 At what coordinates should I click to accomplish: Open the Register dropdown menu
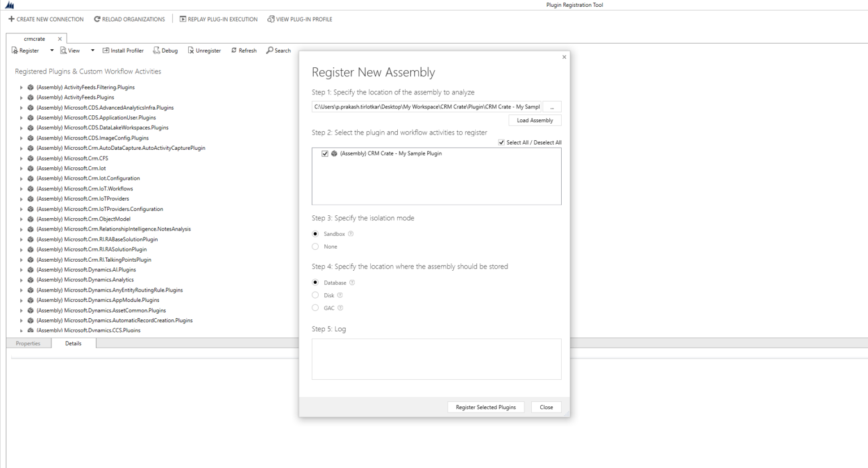point(51,50)
